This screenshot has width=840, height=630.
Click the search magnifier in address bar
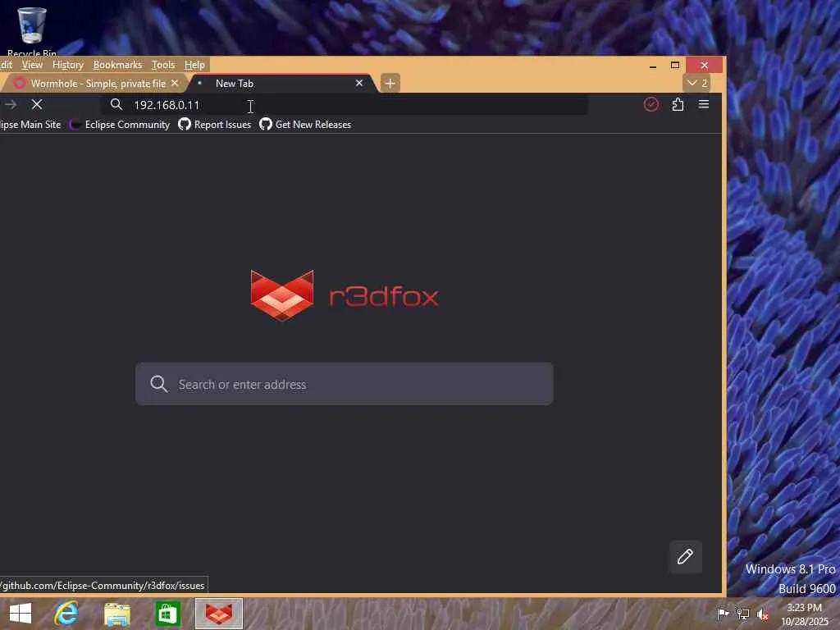(x=116, y=104)
